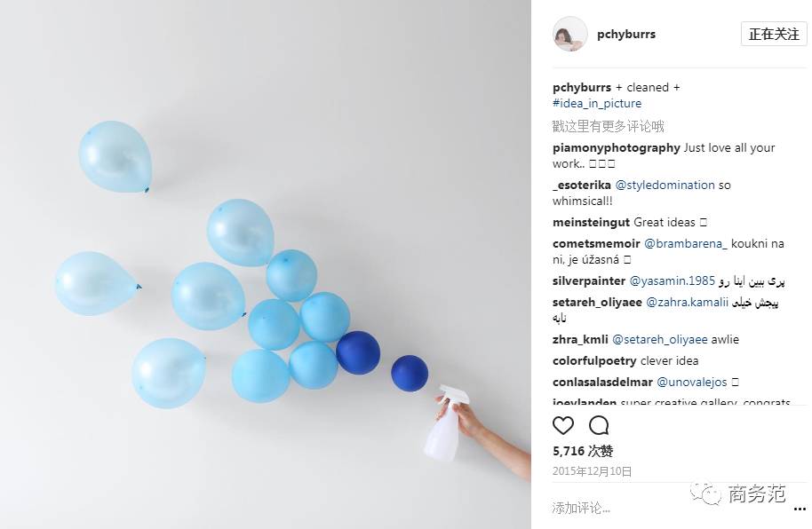Open meinsteingut commenter profile
This screenshot has width=812, height=529.
(x=591, y=223)
